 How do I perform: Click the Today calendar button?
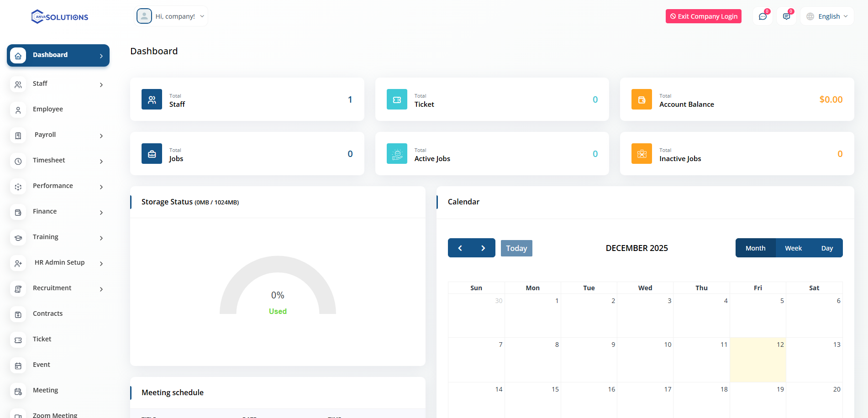point(516,248)
